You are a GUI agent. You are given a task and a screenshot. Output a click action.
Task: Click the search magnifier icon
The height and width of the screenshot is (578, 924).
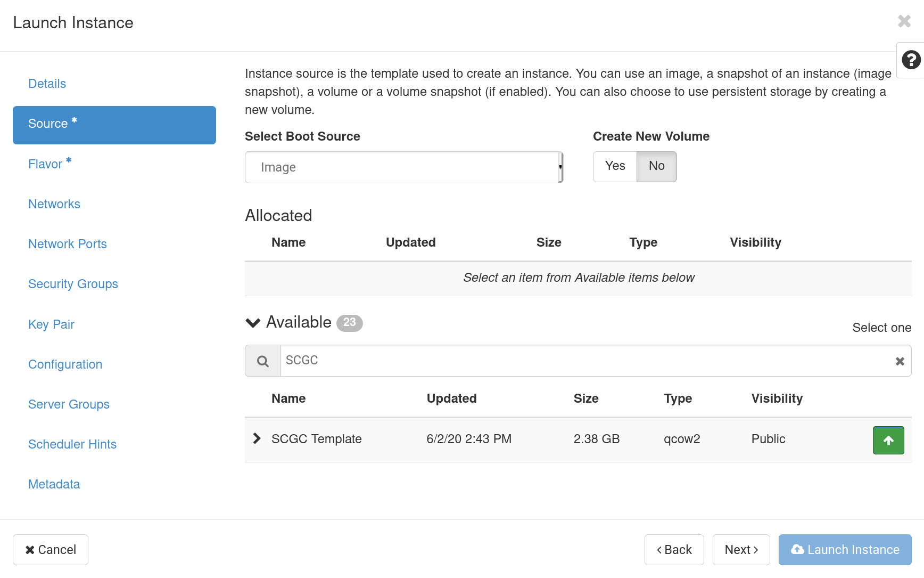tap(262, 361)
